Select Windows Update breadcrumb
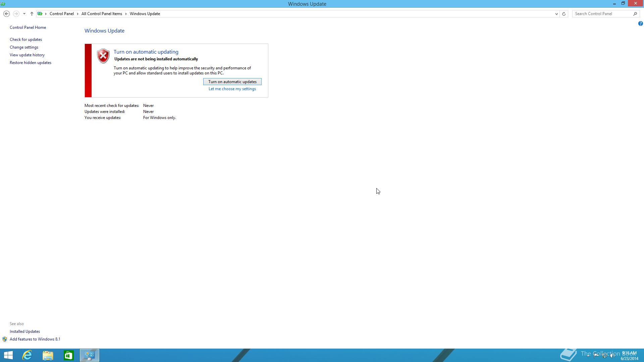 point(145,14)
